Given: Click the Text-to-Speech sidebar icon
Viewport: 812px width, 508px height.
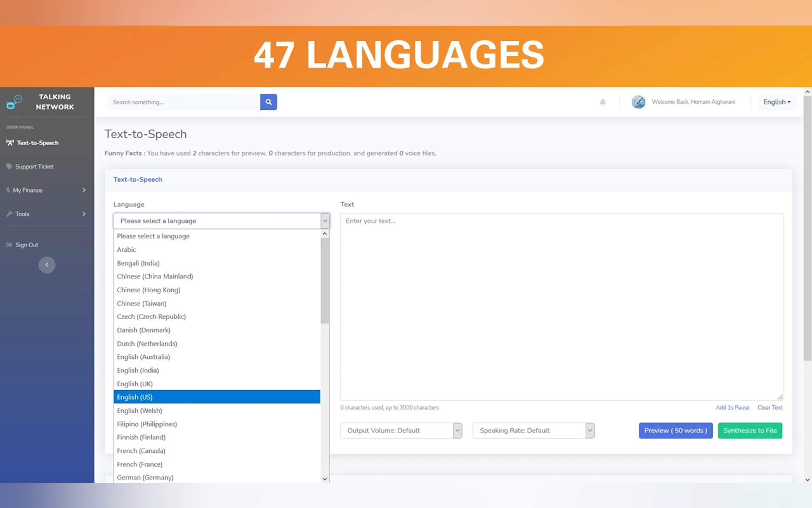Looking at the screenshot, I should tap(10, 143).
